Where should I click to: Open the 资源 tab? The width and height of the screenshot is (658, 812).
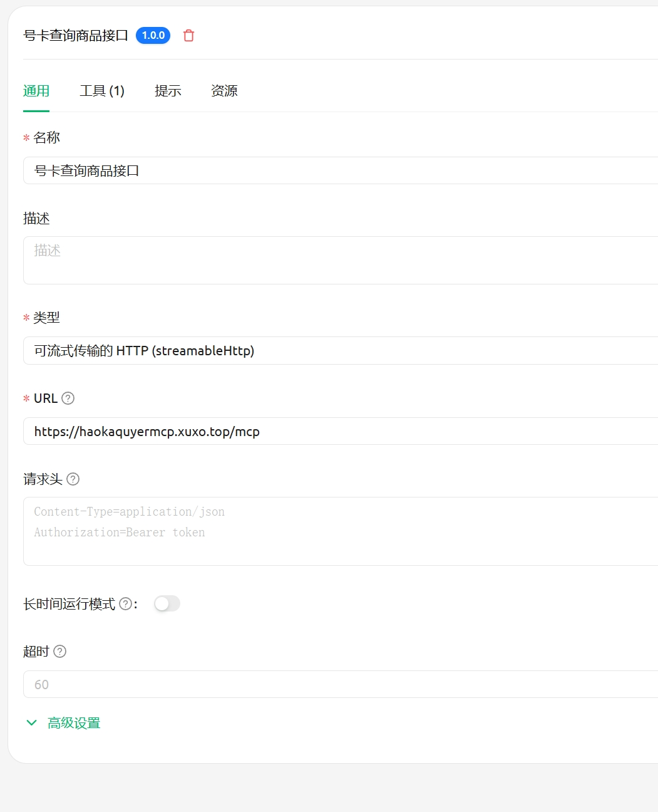[x=224, y=91]
